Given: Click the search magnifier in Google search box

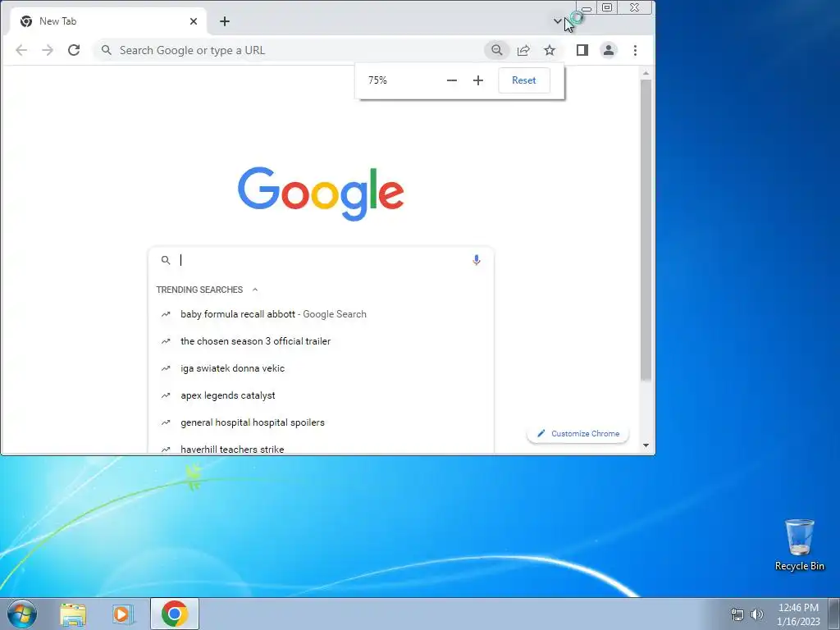Looking at the screenshot, I should tap(166, 260).
